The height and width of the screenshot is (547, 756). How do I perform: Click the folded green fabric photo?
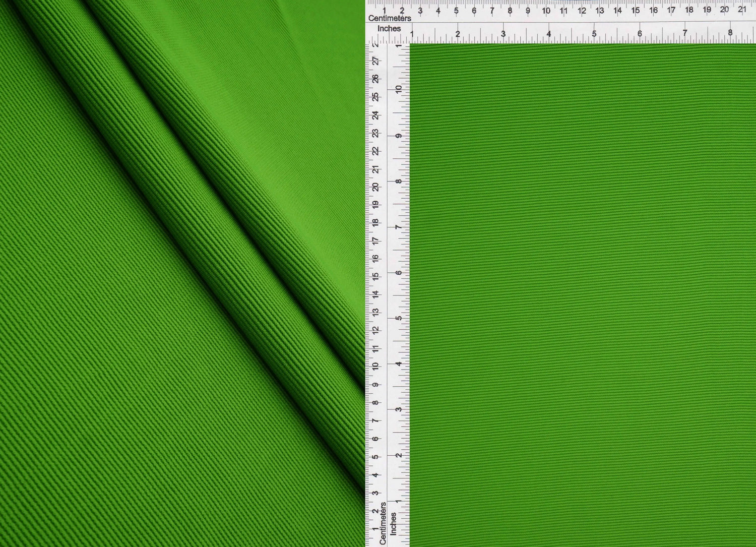pos(181,273)
